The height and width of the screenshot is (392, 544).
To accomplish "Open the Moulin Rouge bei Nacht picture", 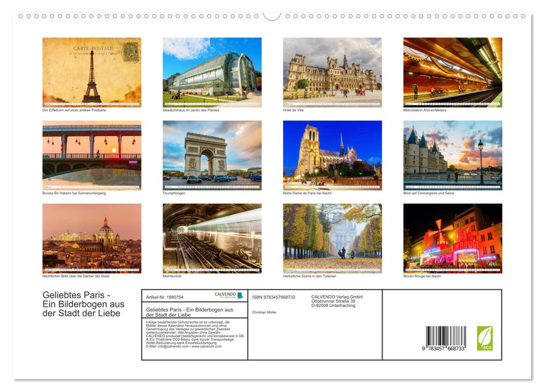I will [x=453, y=237].
